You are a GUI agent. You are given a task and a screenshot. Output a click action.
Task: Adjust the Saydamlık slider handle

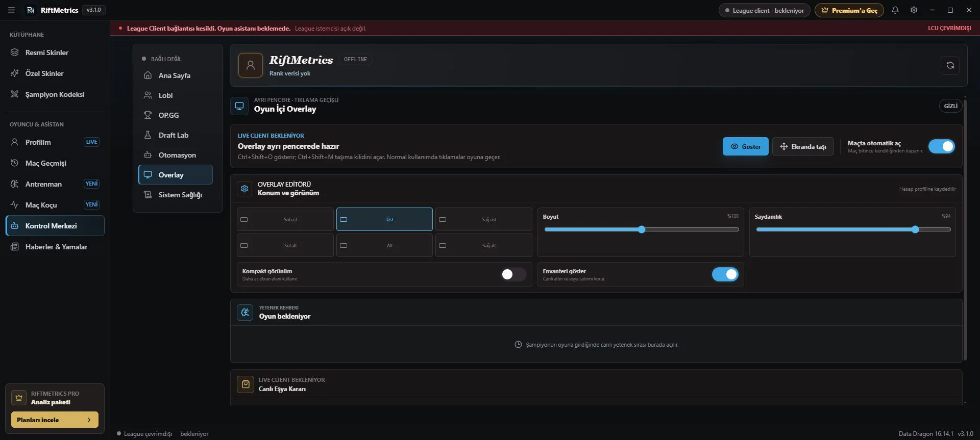click(915, 229)
